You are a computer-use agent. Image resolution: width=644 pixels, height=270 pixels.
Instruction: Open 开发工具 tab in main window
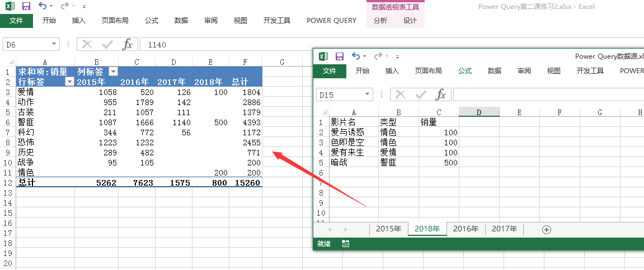tap(277, 21)
